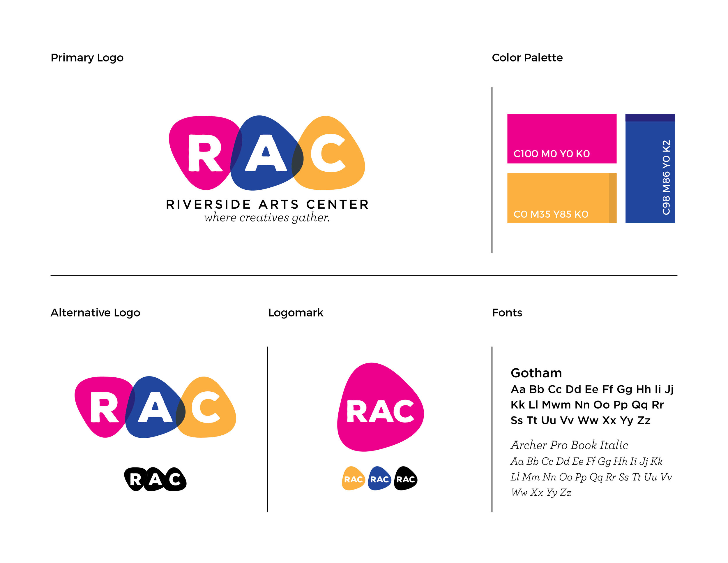This screenshot has height=563, width=728.
Task: Click the primary RAC logo graphic
Action: 267,153
